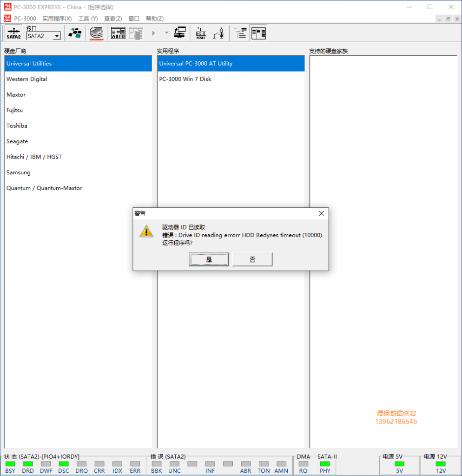Close the 警告 dialog with X
Screen dimensions: 462x476
[x=322, y=213]
